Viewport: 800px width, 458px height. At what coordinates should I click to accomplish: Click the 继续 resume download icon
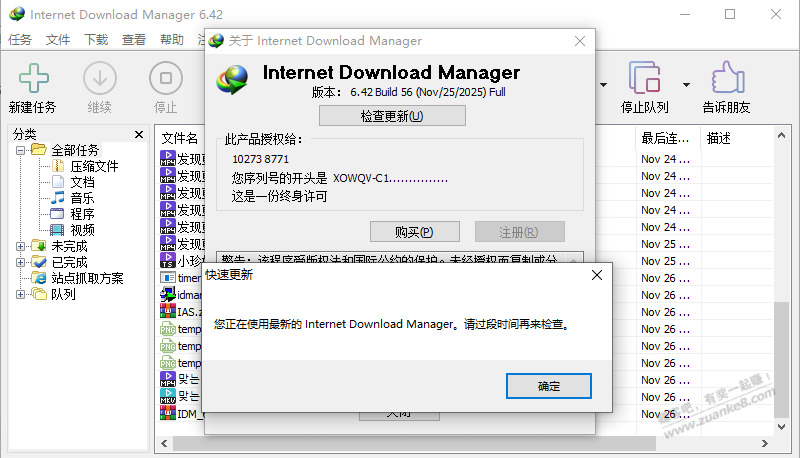pos(99,78)
